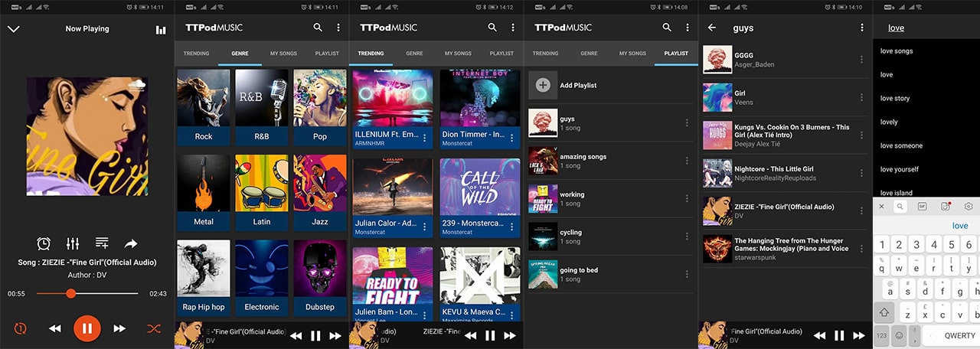The image size is (980, 349).
Task: Select GENRE tab on the playlist list screen
Action: coord(589,54)
